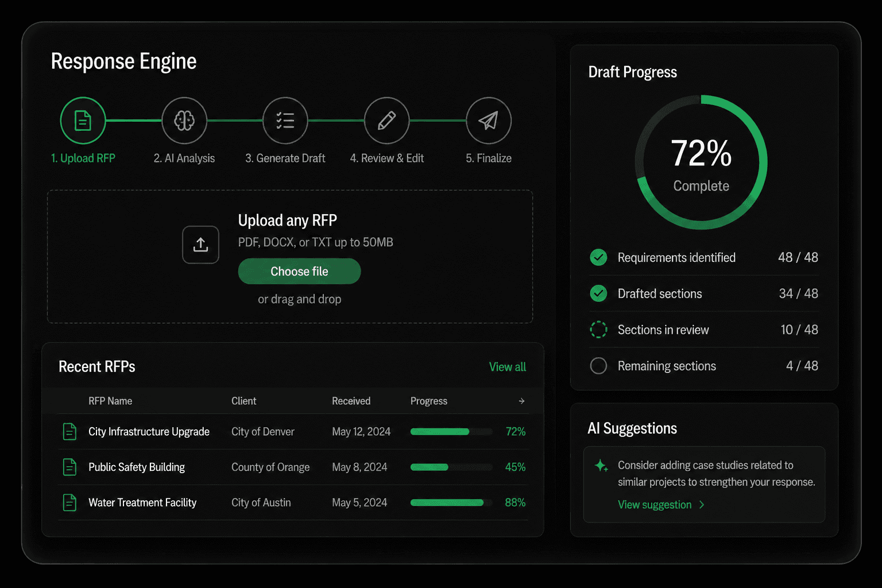882x588 pixels.
Task: Click the Drafted sections green check icon
Action: point(598,293)
